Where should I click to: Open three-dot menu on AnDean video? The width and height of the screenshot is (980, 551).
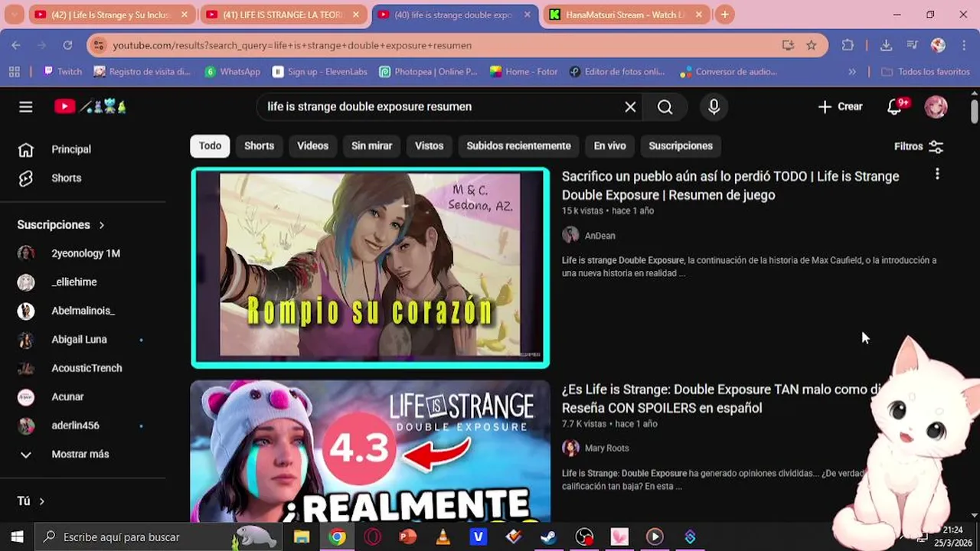937,174
